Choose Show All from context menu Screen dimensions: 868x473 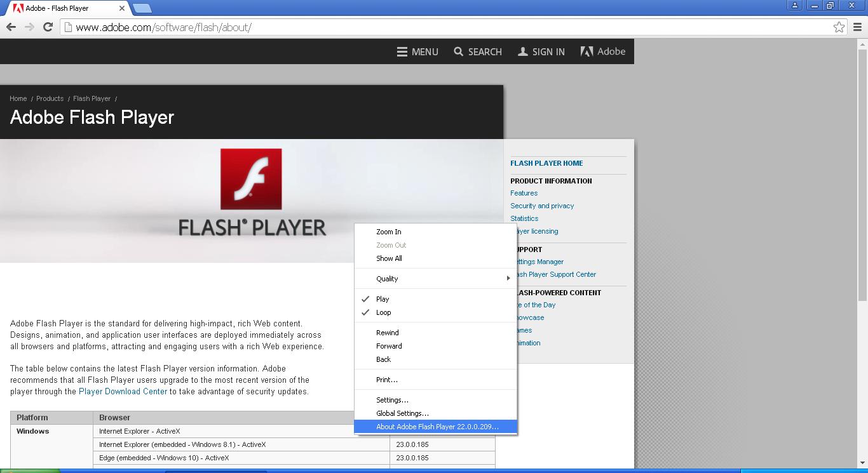point(435,258)
